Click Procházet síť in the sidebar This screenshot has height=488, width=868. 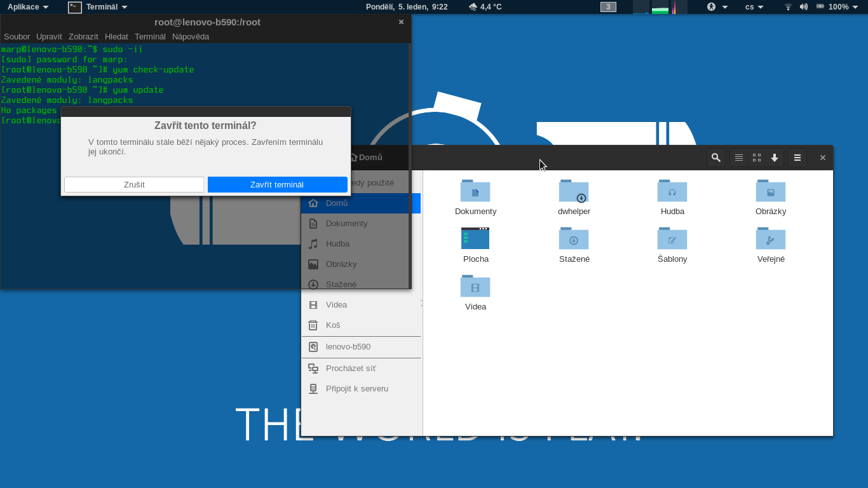point(360,369)
